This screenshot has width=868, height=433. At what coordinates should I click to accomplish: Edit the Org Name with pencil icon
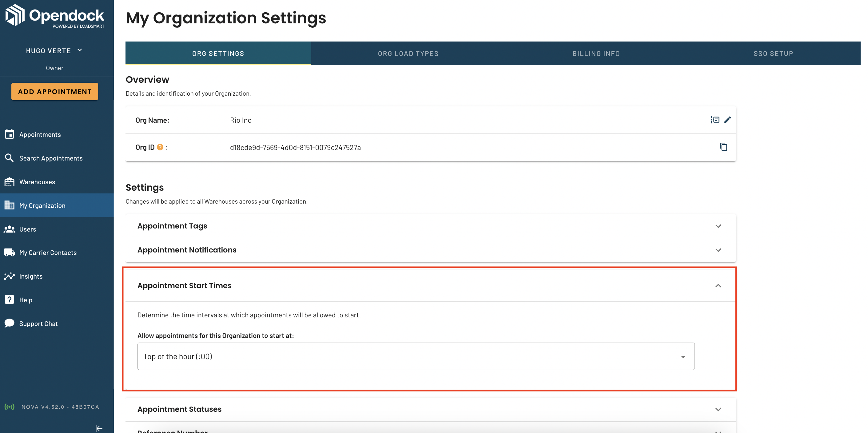[x=727, y=120]
